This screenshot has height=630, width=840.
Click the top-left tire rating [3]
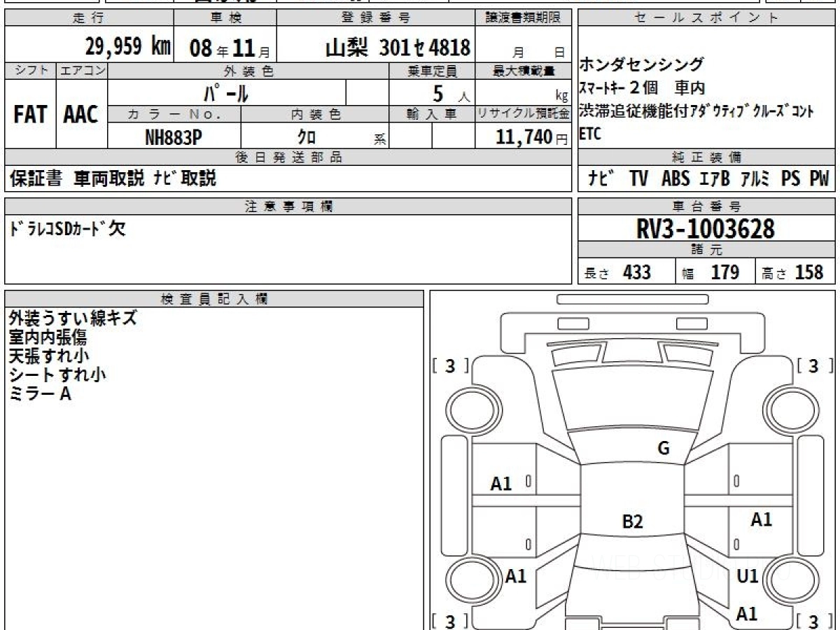(x=450, y=365)
